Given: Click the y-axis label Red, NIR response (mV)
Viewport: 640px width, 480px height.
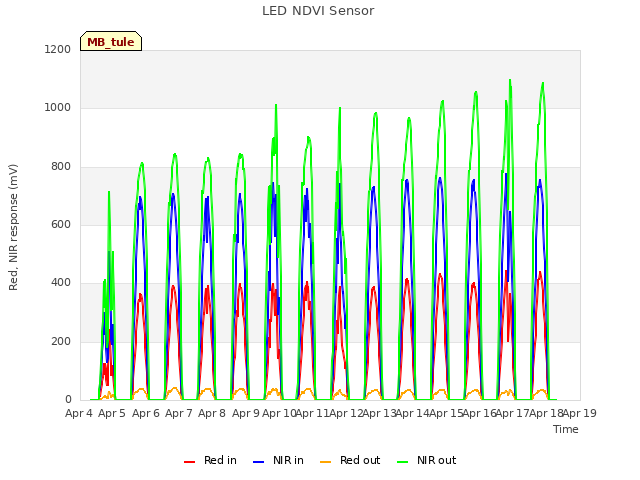Looking at the screenshot, I should [13, 227].
